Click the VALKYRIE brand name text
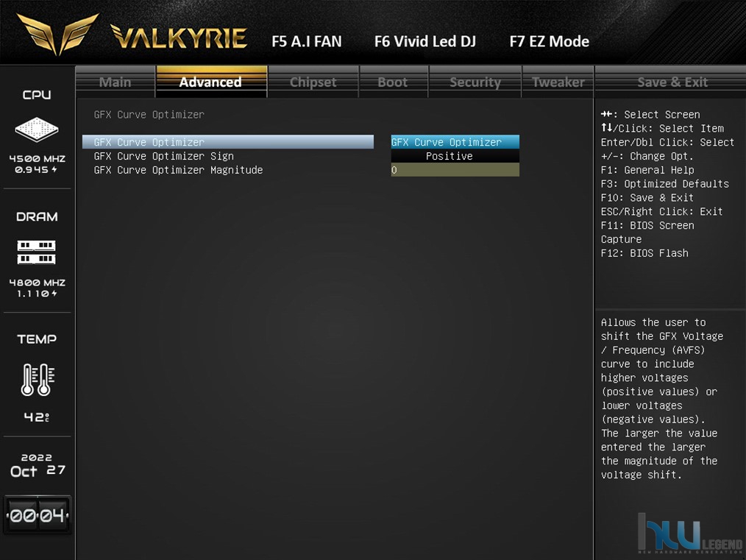746x560 pixels. [x=179, y=37]
